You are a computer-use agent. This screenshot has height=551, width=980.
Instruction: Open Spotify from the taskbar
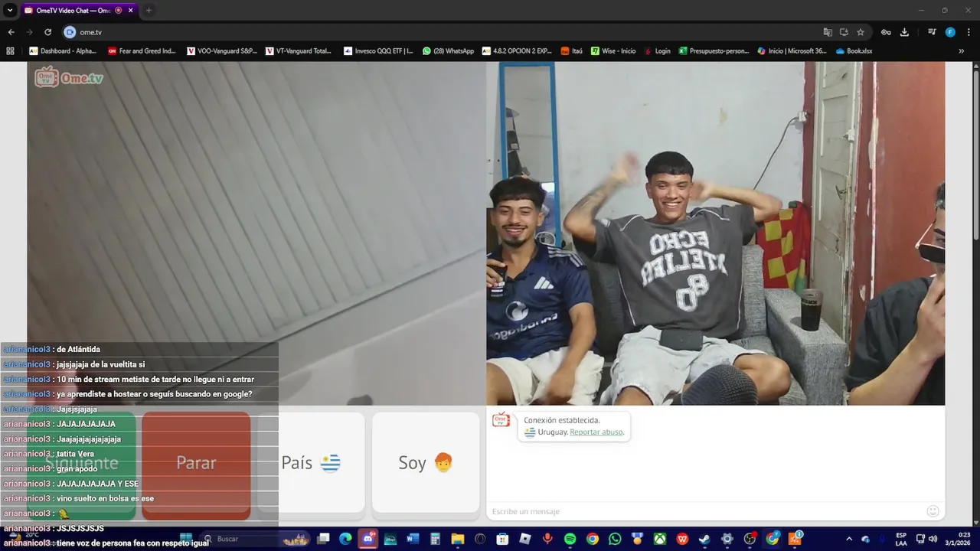coord(570,539)
